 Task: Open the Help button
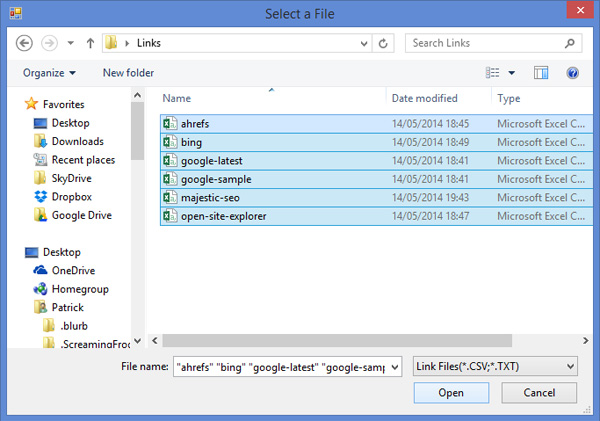[x=572, y=73]
